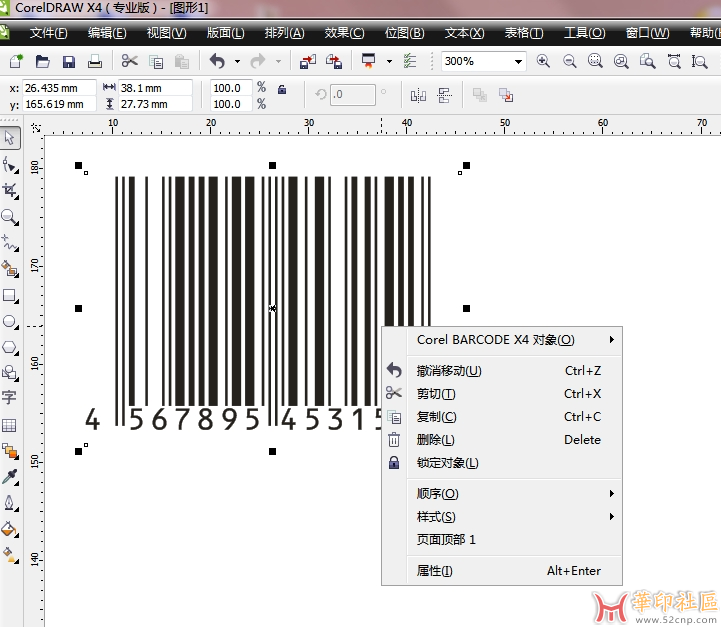The image size is (721, 627).
Task: Click the Zoom in magnifier icon
Action: pyautogui.click(x=543, y=61)
